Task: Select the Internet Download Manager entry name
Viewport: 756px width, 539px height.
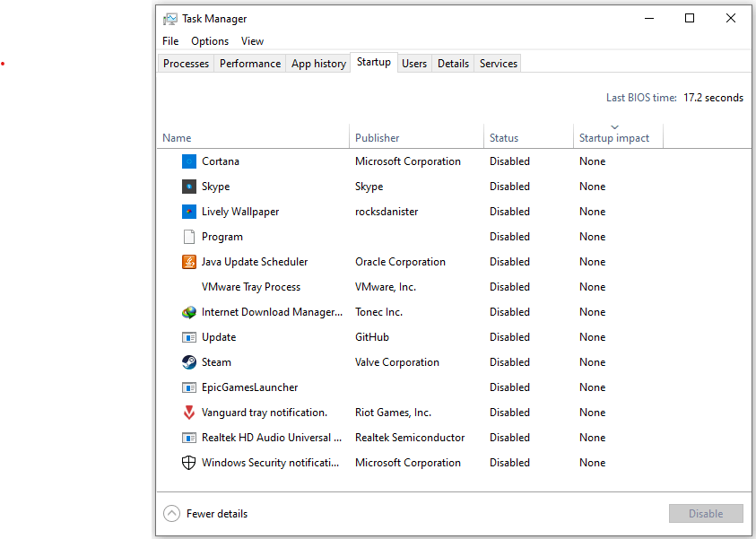Action: point(272,312)
